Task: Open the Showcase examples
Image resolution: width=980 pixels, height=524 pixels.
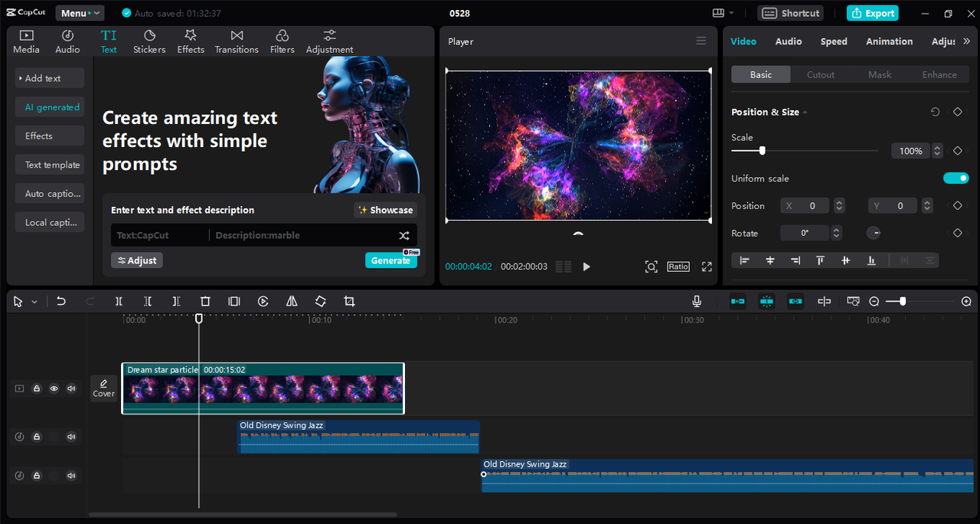Action: tap(385, 210)
